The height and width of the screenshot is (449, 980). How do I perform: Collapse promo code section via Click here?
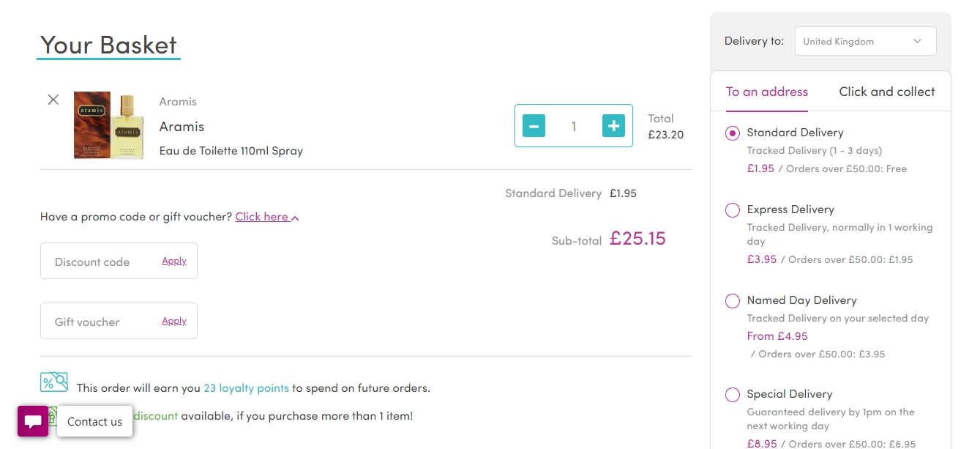267,217
